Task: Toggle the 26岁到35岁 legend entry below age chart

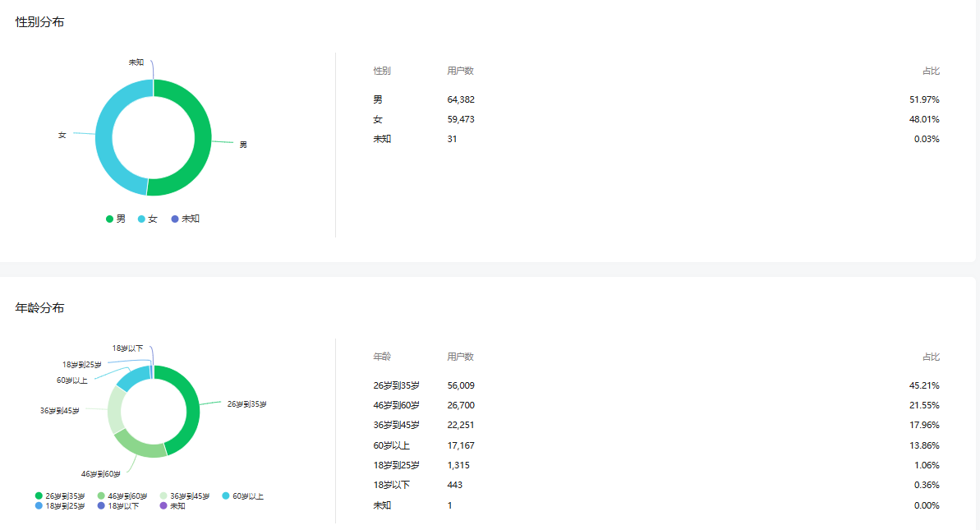Action: click(x=59, y=496)
